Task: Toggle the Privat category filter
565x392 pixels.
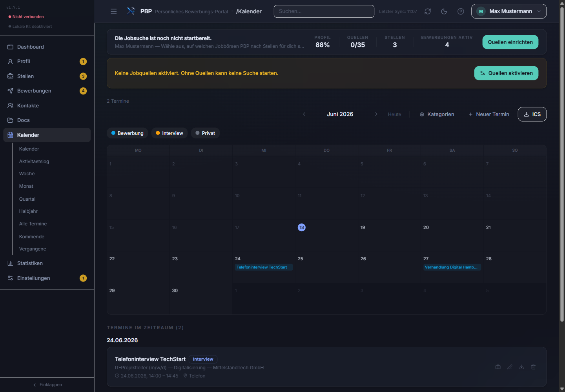Action: 205,133
